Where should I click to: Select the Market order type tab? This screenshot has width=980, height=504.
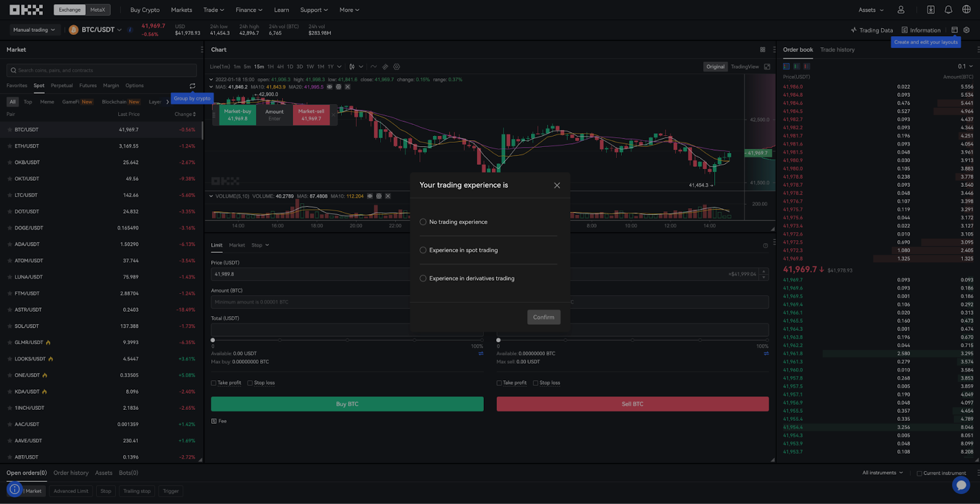pyautogui.click(x=237, y=246)
